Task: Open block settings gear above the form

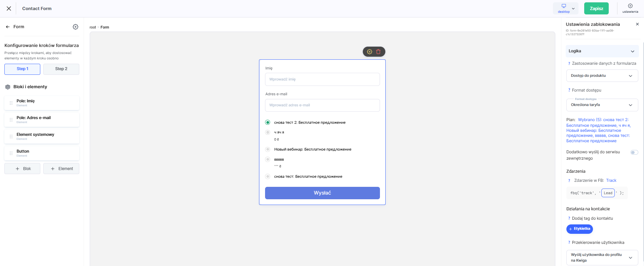Action: (x=370, y=52)
